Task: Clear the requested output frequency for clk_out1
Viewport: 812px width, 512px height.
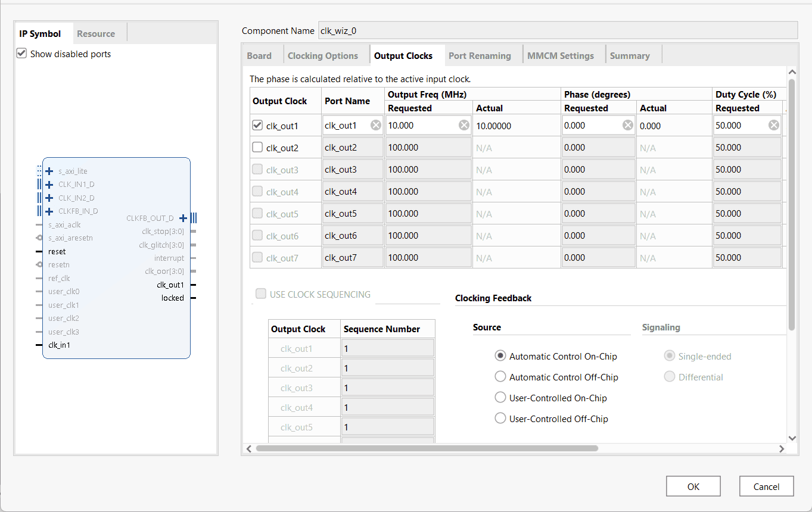Action: pyautogui.click(x=463, y=125)
